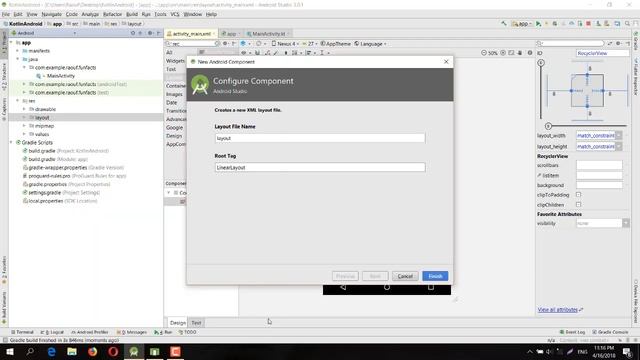Click the Make Project hammer icon
This screenshot has height=360, width=640.
coord(504,24)
